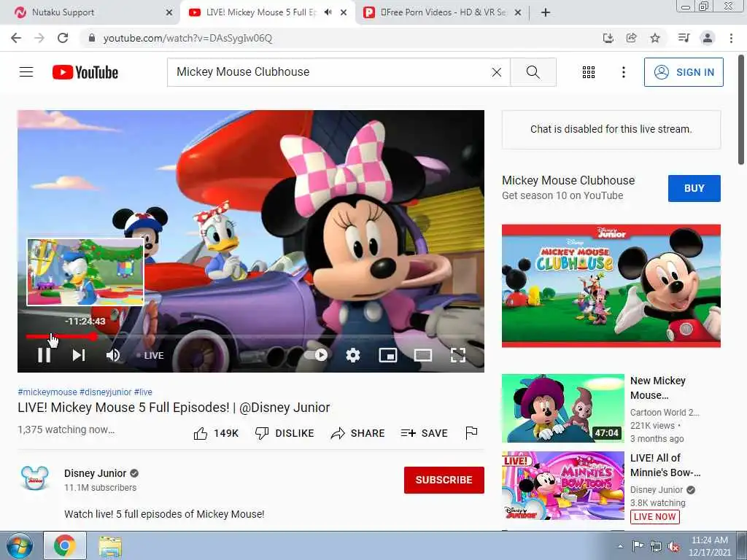
Task: Click the video title text
Action: (x=174, y=408)
